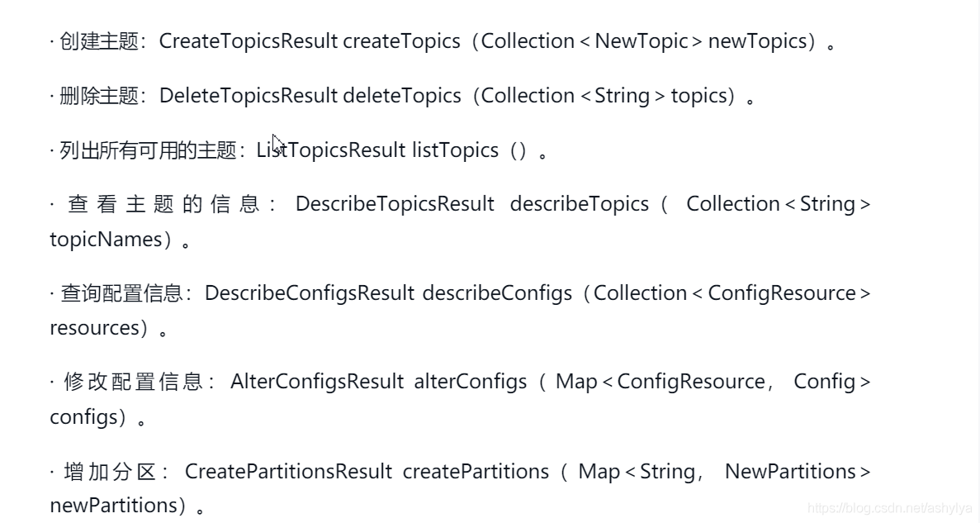Click the word resources
This screenshot has width=980, height=523.
point(94,328)
